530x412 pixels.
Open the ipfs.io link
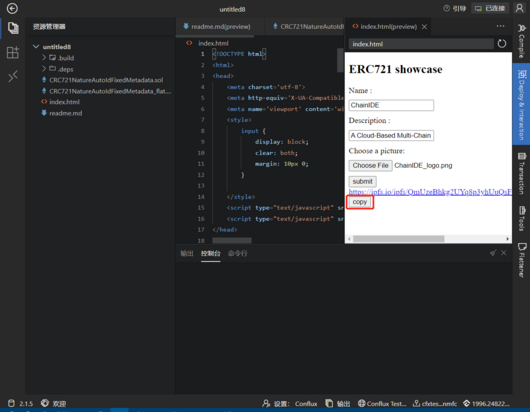[x=430, y=192]
